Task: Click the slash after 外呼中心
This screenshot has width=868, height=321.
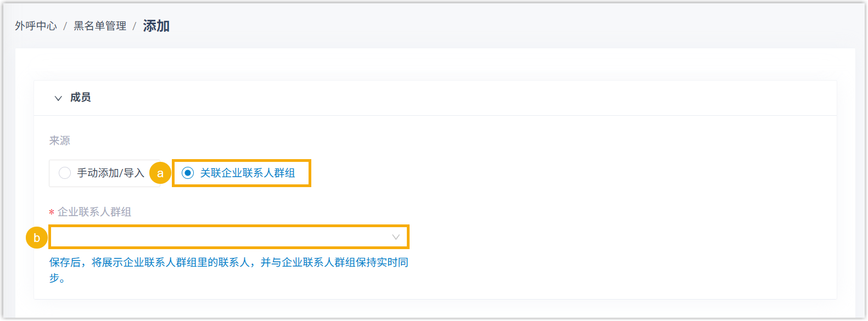Action: tap(65, 26)
